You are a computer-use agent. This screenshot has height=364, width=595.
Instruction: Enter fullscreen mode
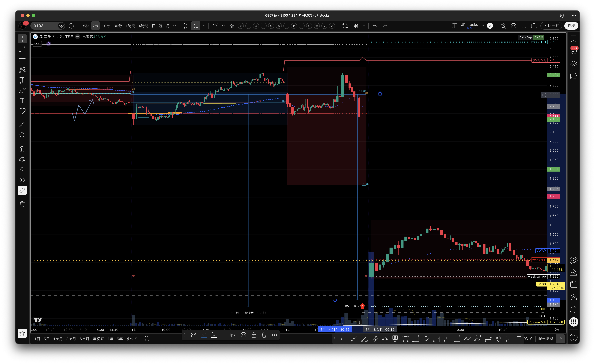[x=524, y=26]
